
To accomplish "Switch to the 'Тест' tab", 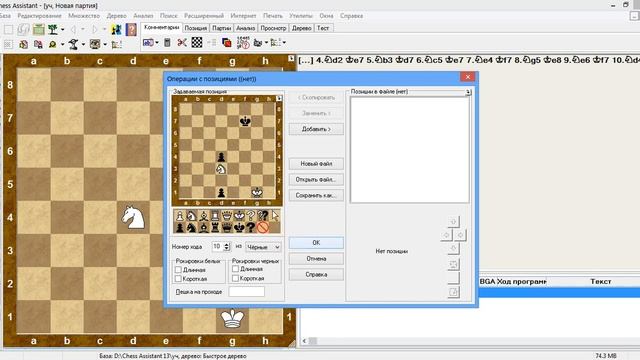I will click(323, 28).
